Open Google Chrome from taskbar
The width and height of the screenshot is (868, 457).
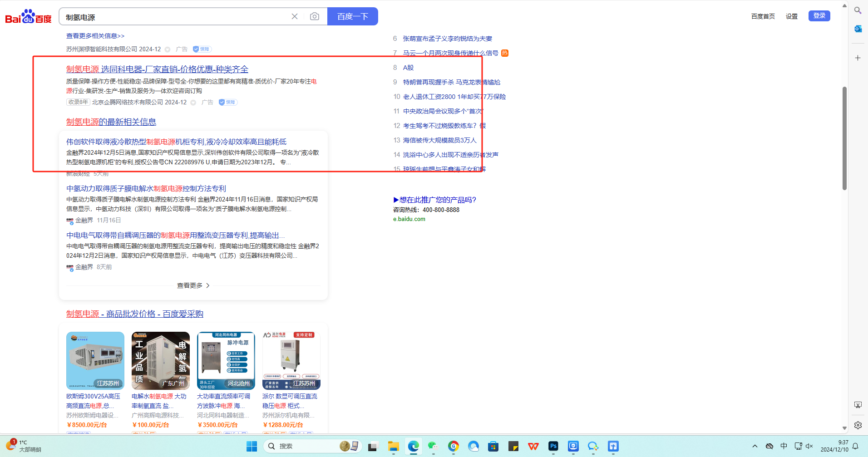coord(454,446)
